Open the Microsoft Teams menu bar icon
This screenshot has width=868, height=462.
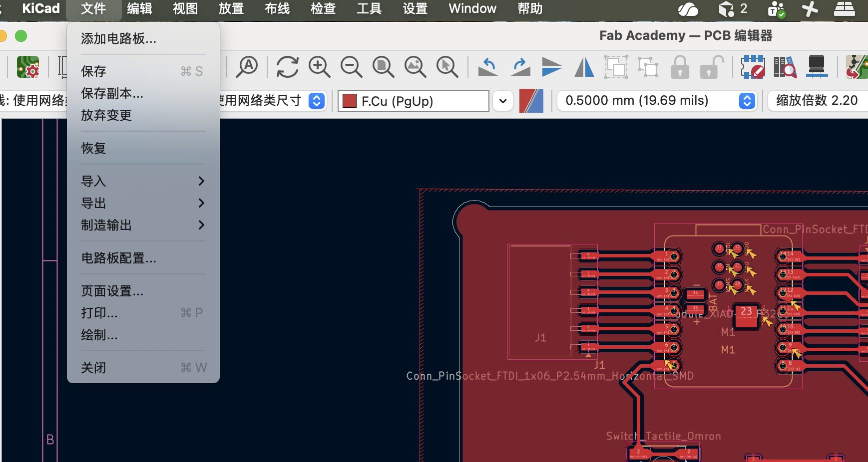point(777,9)
